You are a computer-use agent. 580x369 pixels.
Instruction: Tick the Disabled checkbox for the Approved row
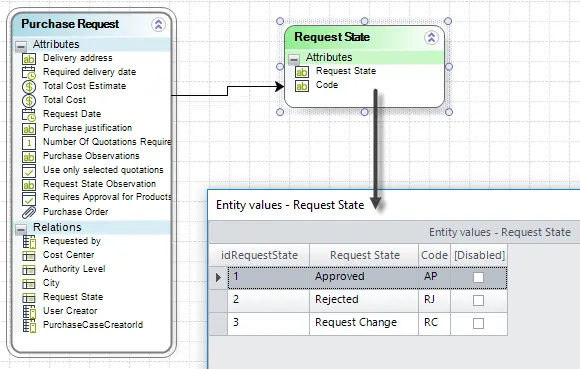478,277
